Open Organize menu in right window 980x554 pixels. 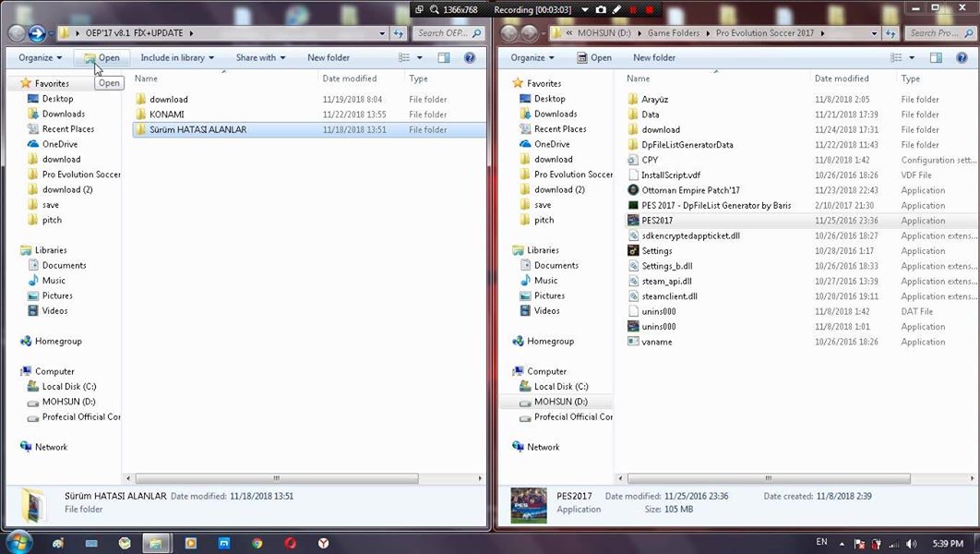point(532,57)
